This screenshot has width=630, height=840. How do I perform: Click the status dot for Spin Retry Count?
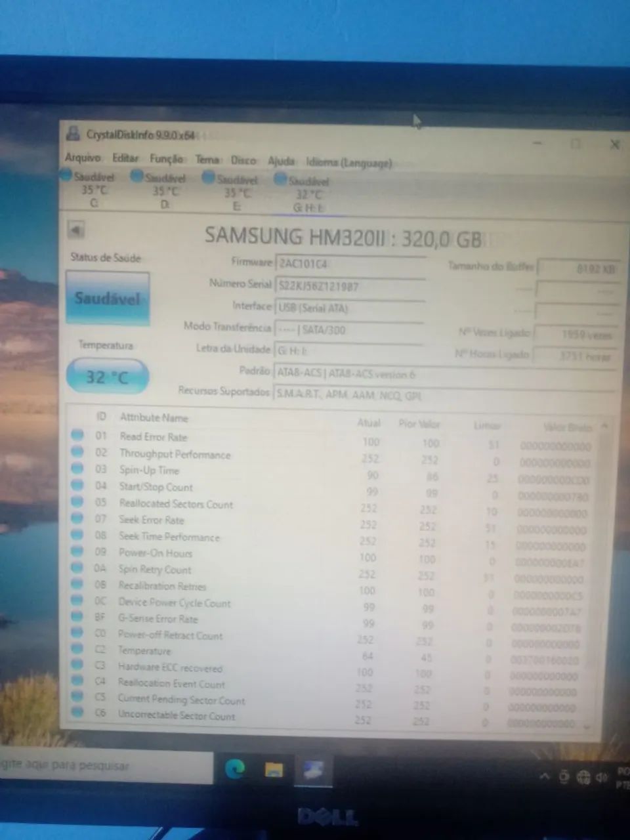click(77, 567)
